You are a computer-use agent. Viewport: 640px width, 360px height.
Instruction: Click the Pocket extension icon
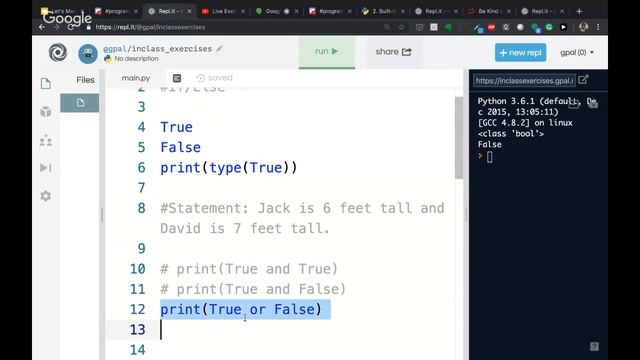click(x=419, y=27)
